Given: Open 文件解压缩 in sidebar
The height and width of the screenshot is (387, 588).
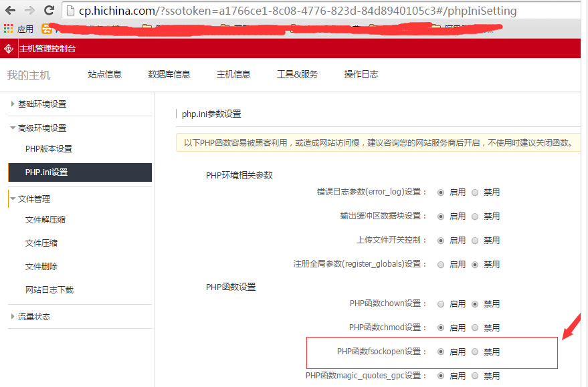Looking at the screenshot, I should 45,220.
